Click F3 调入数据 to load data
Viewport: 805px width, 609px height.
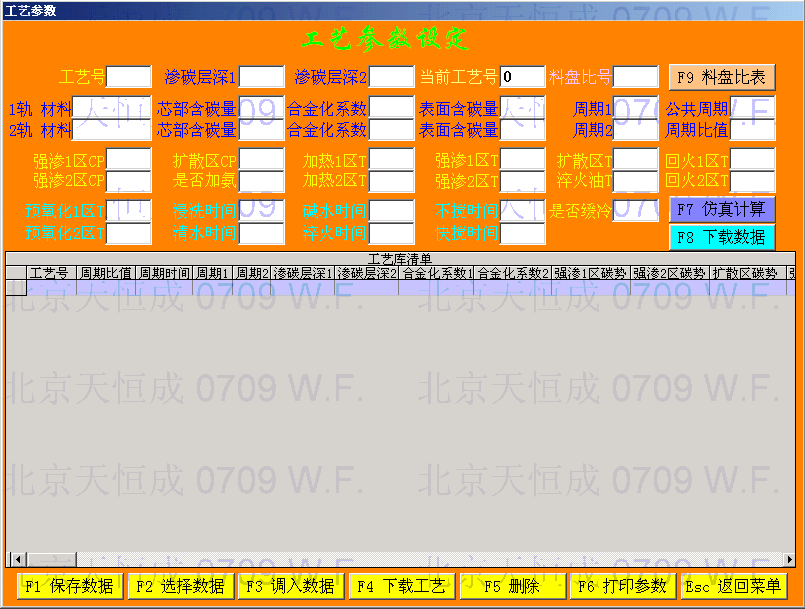coord(291,586)
